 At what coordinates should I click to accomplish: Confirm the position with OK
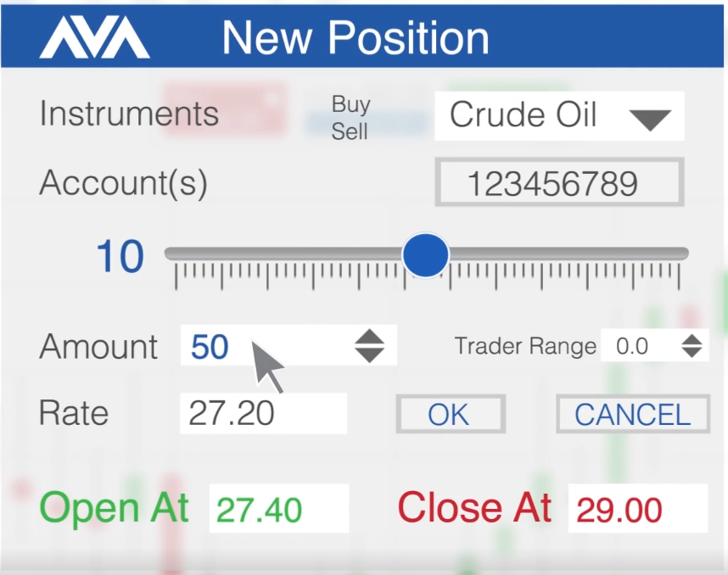(x=451, y=414)
